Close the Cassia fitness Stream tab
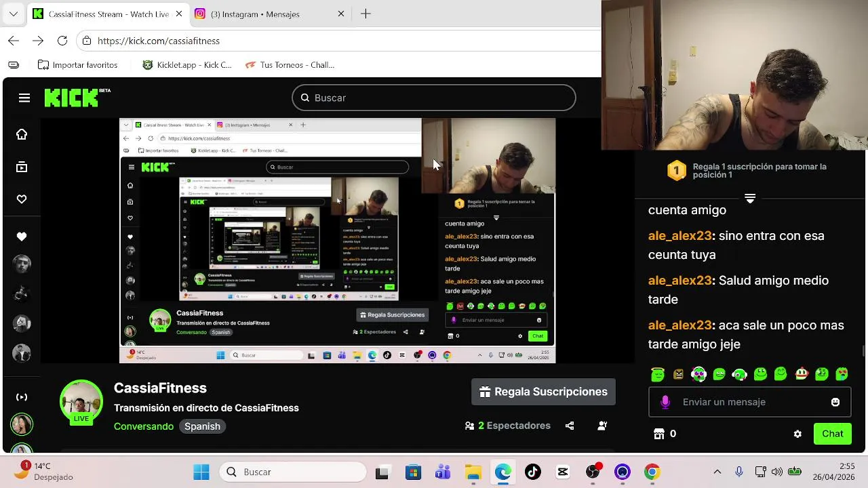Image resolution: width=868 pixels, height=488 pixels. [x=180, y=14]
